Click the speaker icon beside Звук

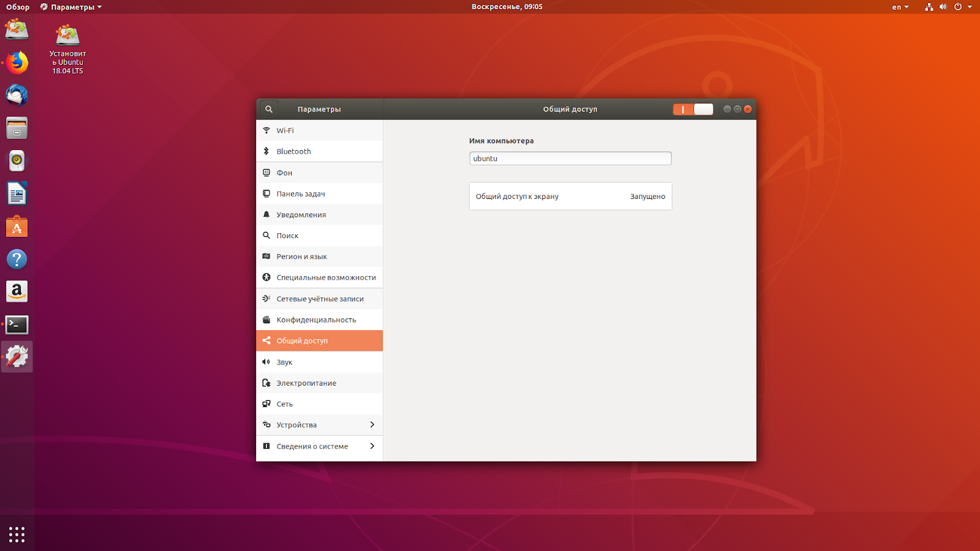266,362
